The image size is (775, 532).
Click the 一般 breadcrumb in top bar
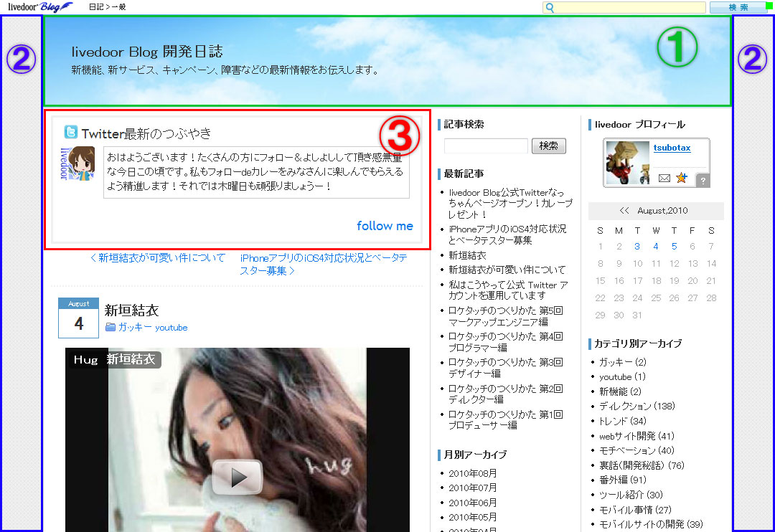click(118, 7)
